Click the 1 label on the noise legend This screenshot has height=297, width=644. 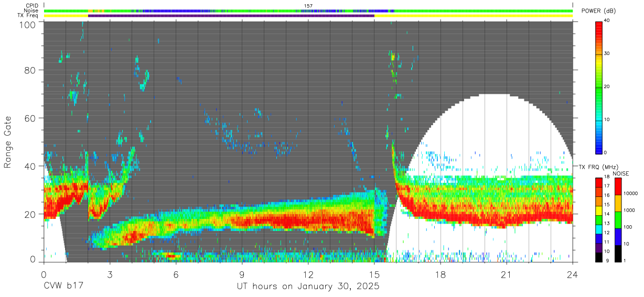pyautogui.click(x=624, y=260)
